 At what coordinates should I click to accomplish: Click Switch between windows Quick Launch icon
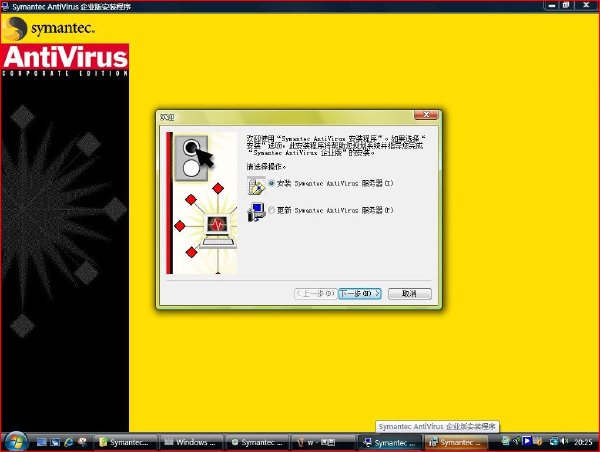coord(55,442)
